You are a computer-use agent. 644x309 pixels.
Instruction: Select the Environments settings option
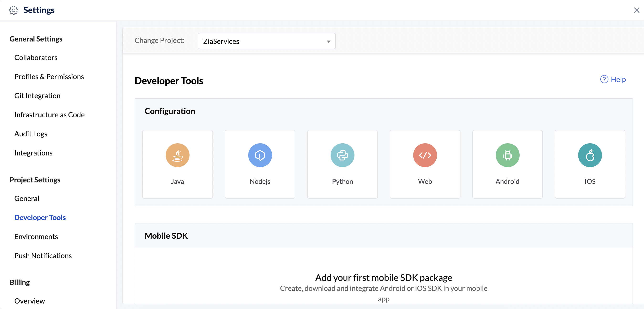pos(36,236)
